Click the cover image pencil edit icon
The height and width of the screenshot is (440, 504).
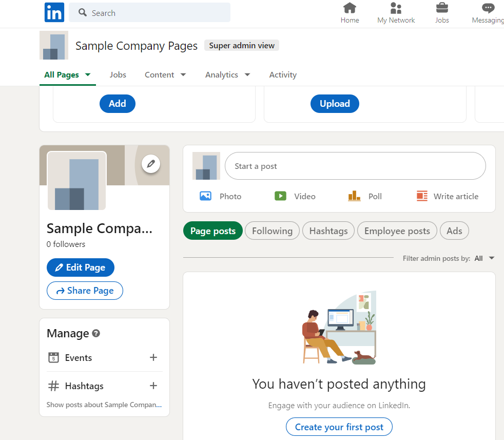(151, 164)
